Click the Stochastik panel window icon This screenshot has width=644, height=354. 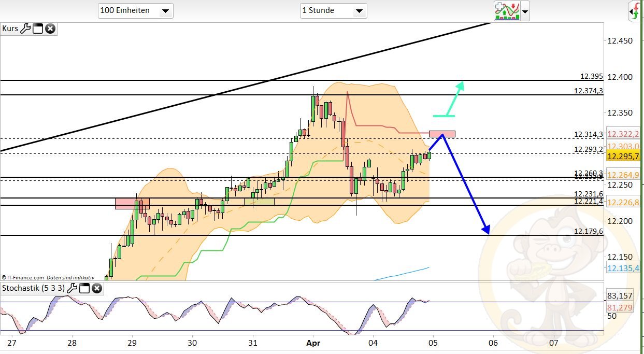pyautogui.click(x=84, y=289)
